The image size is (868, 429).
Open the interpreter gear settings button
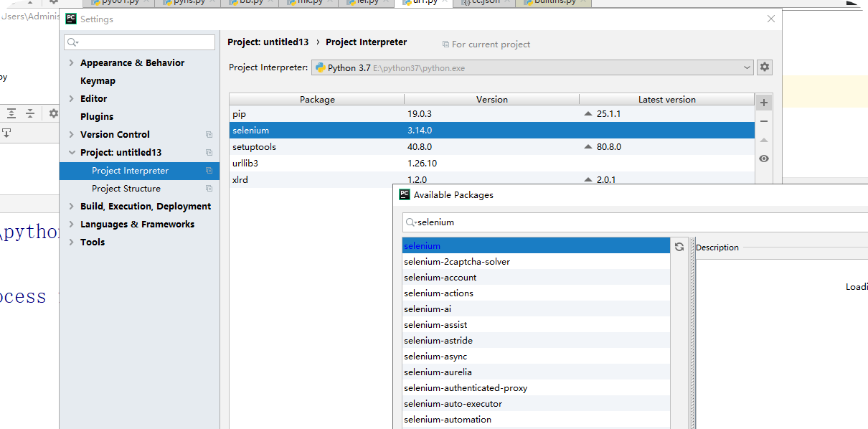pyautogui.click(x=765, y=67)
